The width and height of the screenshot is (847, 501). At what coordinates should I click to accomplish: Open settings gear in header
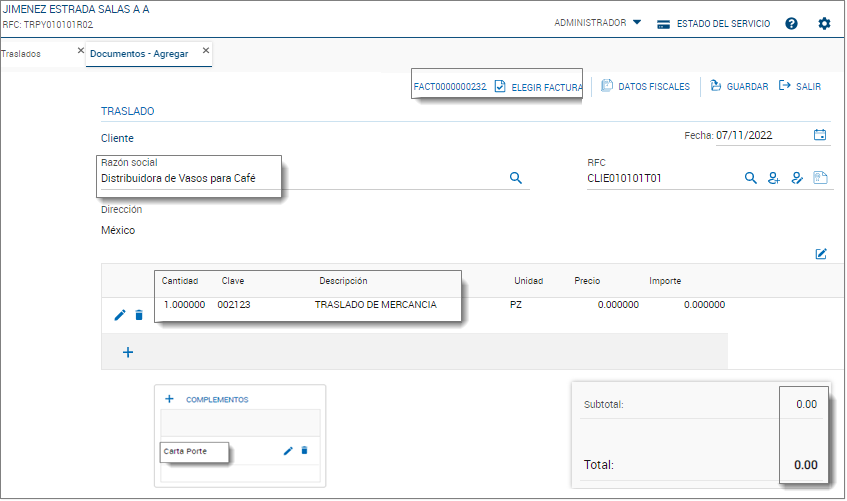824,23
